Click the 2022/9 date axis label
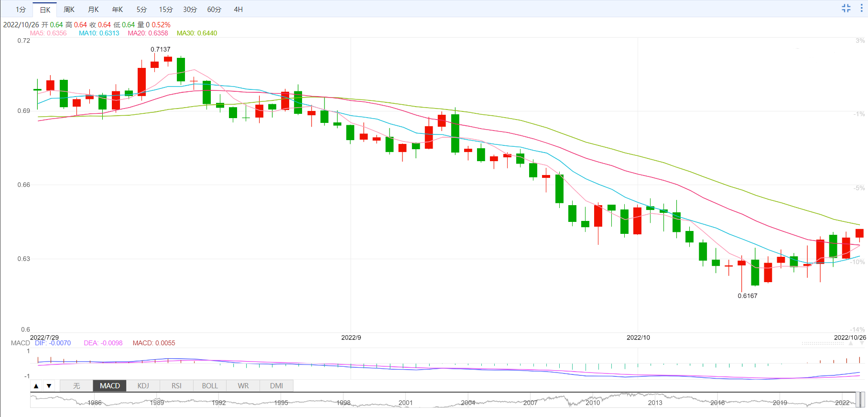Image resolution: width=868 pixels, height=417 pixels. (351, 337)
